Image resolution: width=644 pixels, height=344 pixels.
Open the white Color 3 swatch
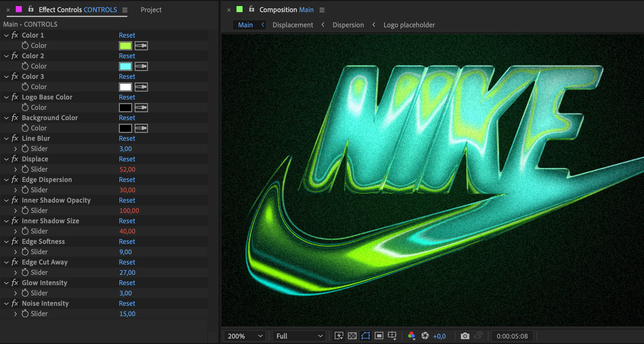125,87
